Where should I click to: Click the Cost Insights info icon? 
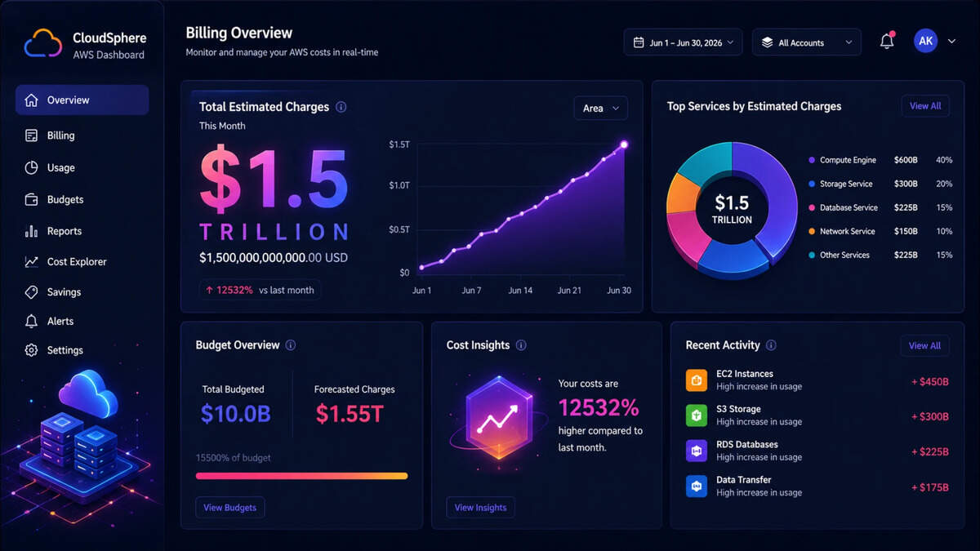coord(521,345)
